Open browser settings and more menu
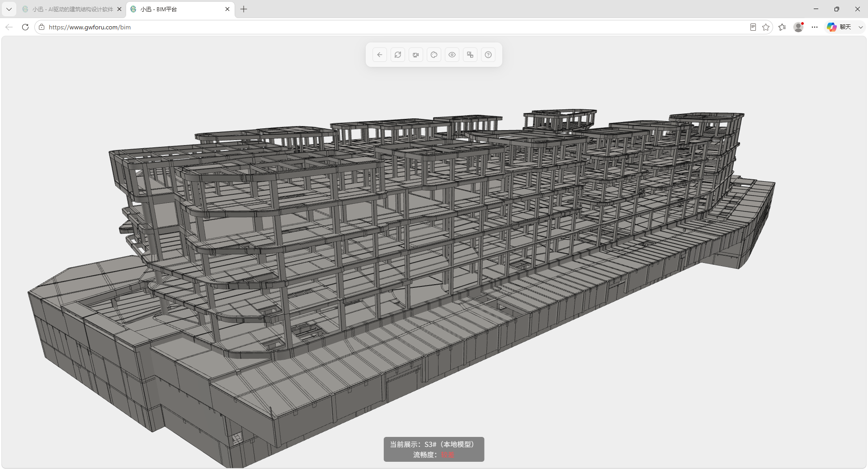 [815, 27]
